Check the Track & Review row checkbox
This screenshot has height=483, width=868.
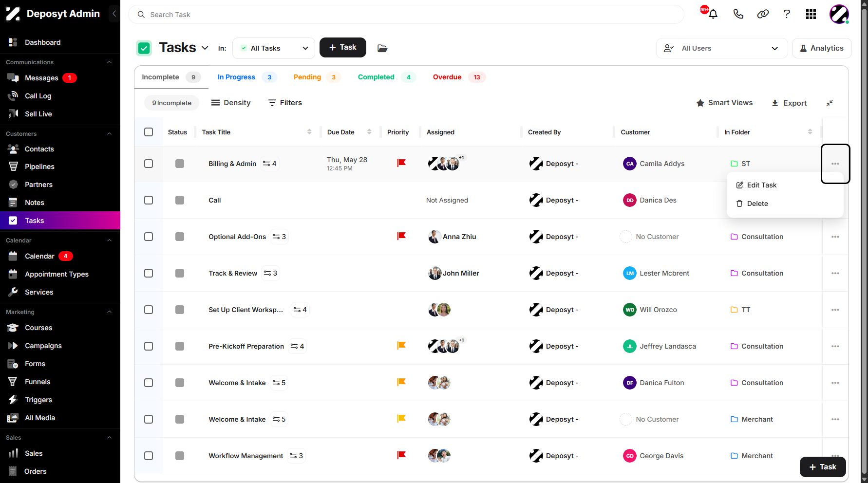click(149, 273)
